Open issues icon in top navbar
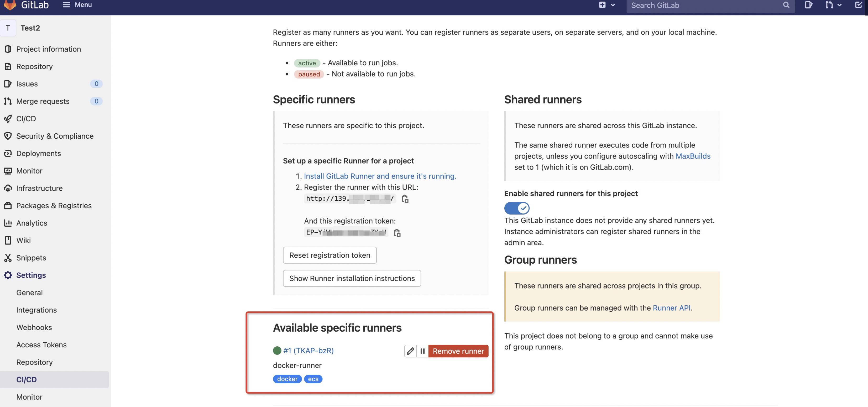 point(808,5)
